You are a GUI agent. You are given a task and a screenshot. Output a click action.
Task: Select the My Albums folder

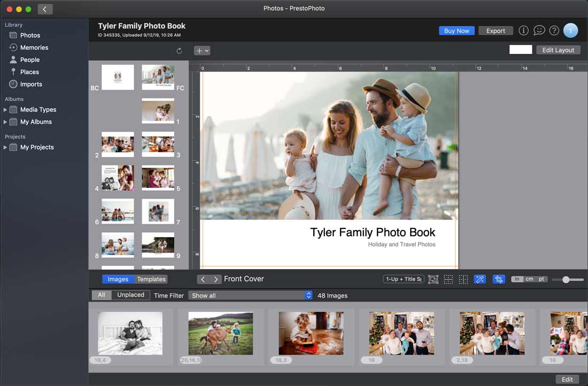[31, 122]
